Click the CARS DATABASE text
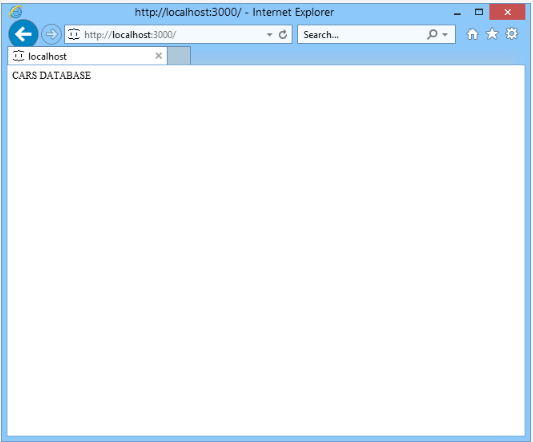The width and height of the screenshot is (533, 442). 51,75
